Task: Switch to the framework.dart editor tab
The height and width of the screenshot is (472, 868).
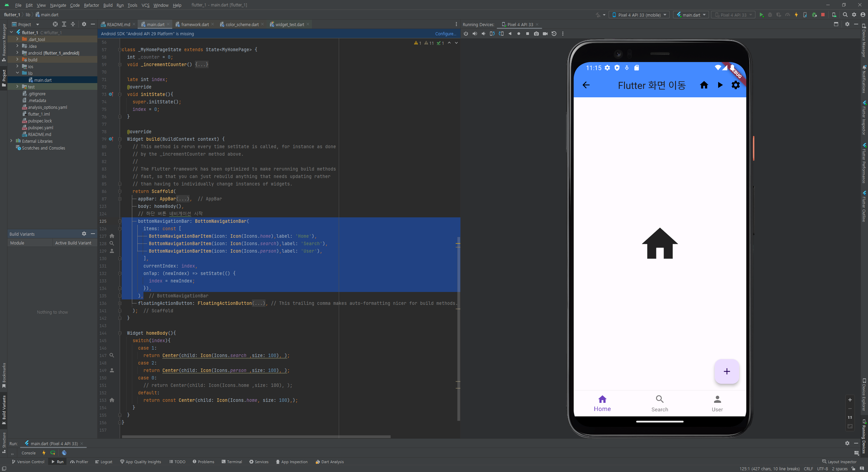Action: (x=195, y=24)
